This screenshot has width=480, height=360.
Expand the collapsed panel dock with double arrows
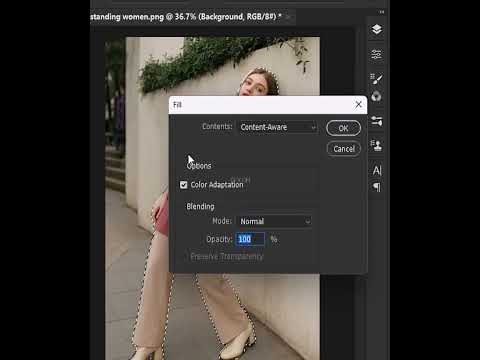(382, 12)
